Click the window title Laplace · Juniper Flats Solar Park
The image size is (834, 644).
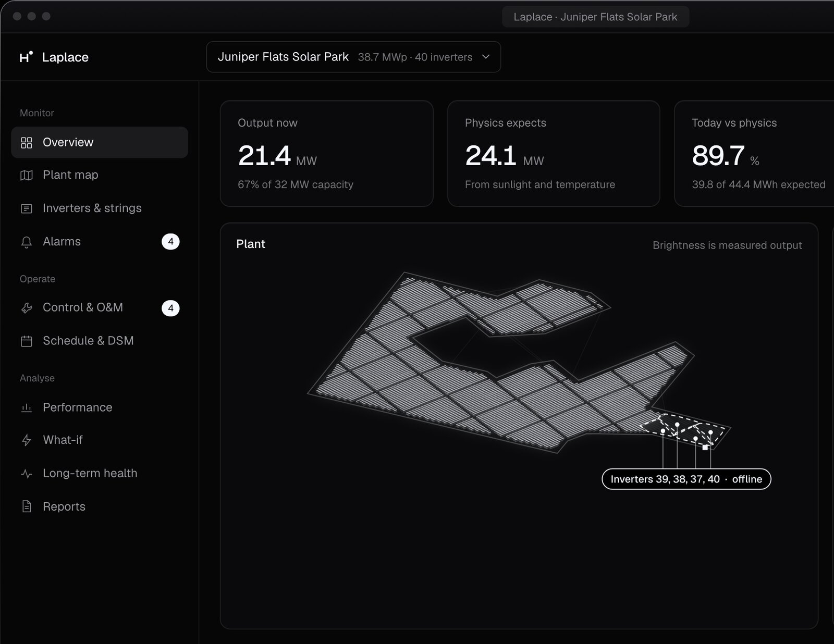click(x=595, y=17)
